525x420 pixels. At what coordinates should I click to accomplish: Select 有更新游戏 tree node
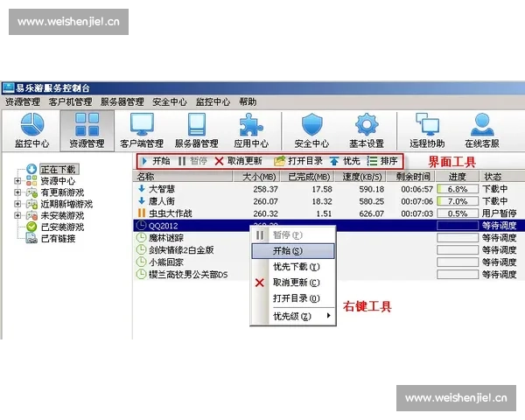[x=62, y=192]
